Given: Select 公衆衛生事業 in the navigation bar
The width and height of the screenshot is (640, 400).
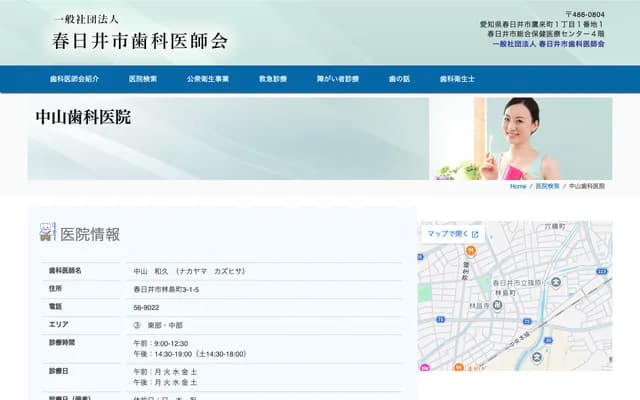Looking at the screenshot, I should [208, 79].
